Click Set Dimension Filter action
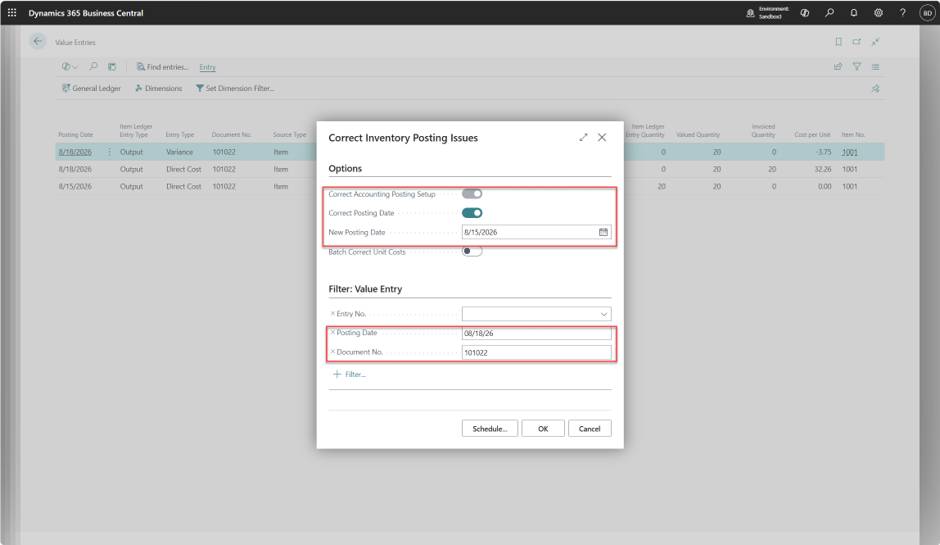The image size is (940, 545). pos(235,88)
